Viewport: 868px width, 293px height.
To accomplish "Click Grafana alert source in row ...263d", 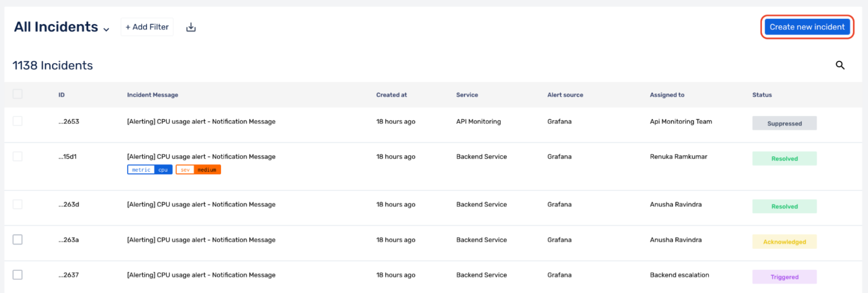I will tap(560, 205).
